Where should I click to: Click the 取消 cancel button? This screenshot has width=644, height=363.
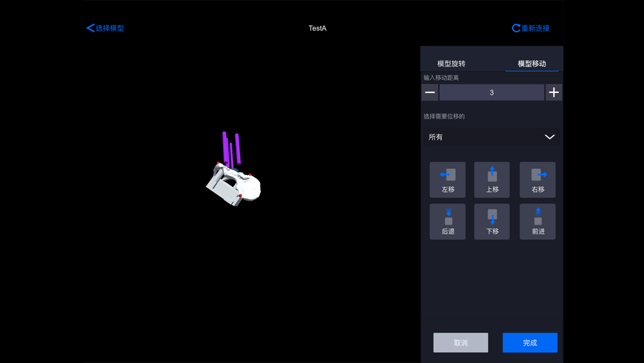[460, 342]
